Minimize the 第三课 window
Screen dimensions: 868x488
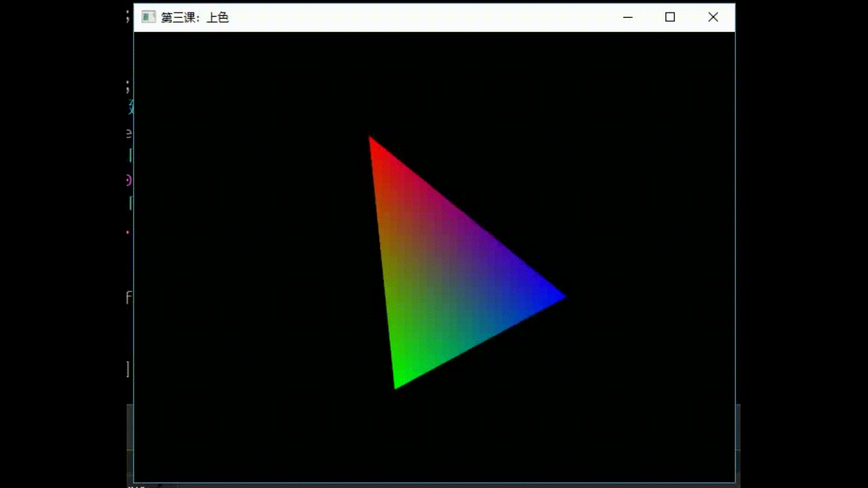628,17
